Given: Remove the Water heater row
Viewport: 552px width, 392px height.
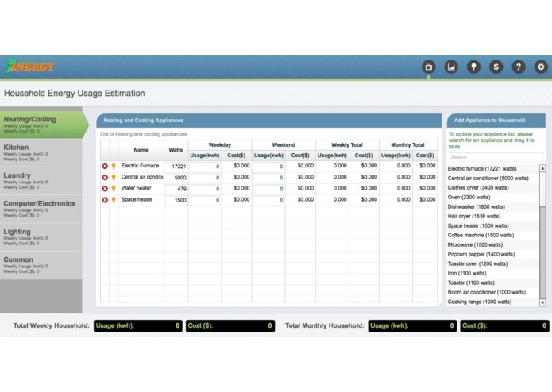Looking at the screenshot, I should [x=105, y=189].
